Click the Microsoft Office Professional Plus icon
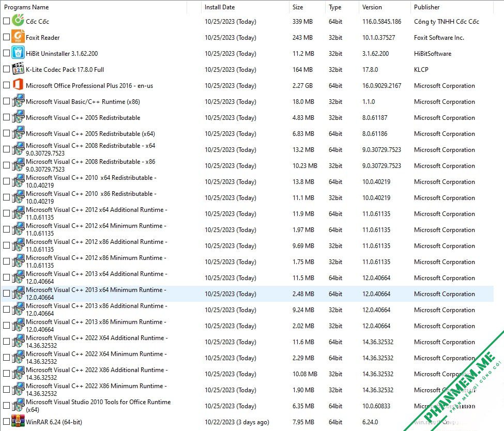504x431 pixels. tap(18, 85)
